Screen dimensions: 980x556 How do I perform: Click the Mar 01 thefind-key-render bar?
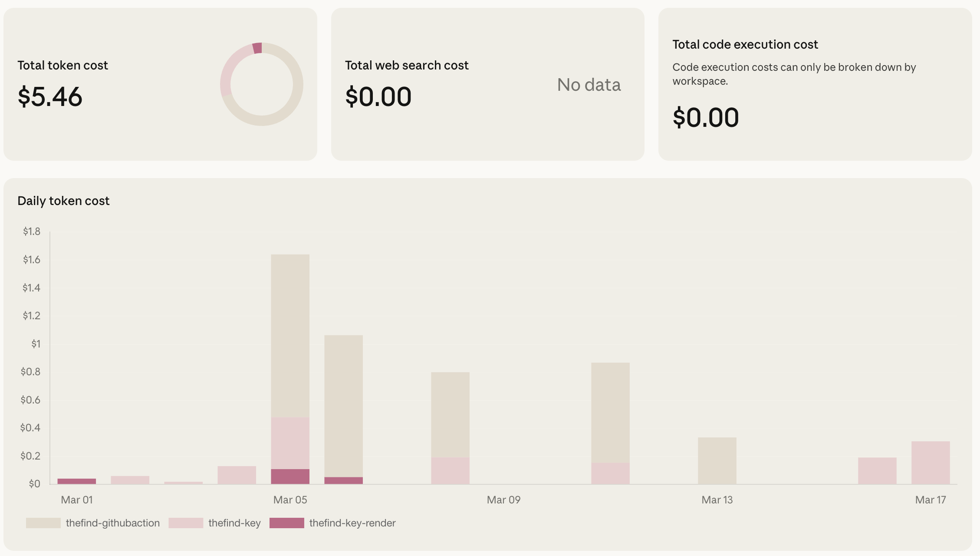[x=77, y=481]
